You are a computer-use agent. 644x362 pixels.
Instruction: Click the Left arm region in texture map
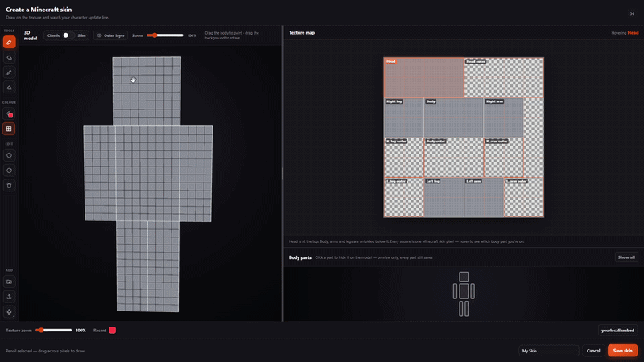[x=484, y=197]
